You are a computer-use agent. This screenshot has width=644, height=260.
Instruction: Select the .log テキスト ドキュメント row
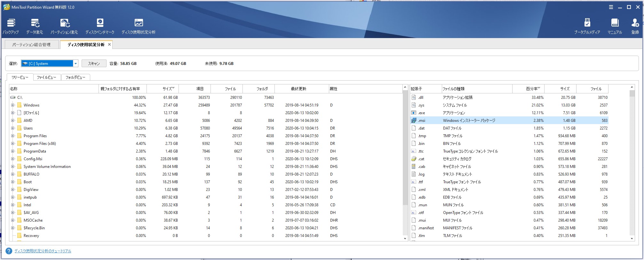pos(509,174)
